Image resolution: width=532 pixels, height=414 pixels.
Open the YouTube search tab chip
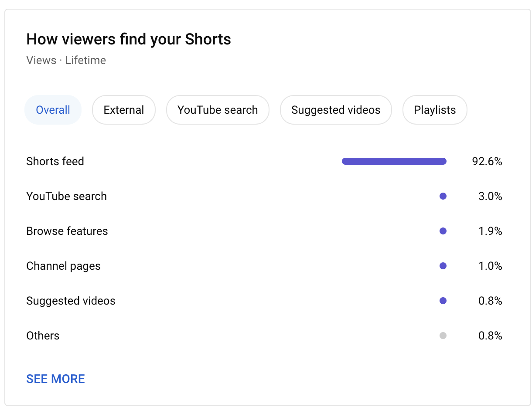coord(218,110)
